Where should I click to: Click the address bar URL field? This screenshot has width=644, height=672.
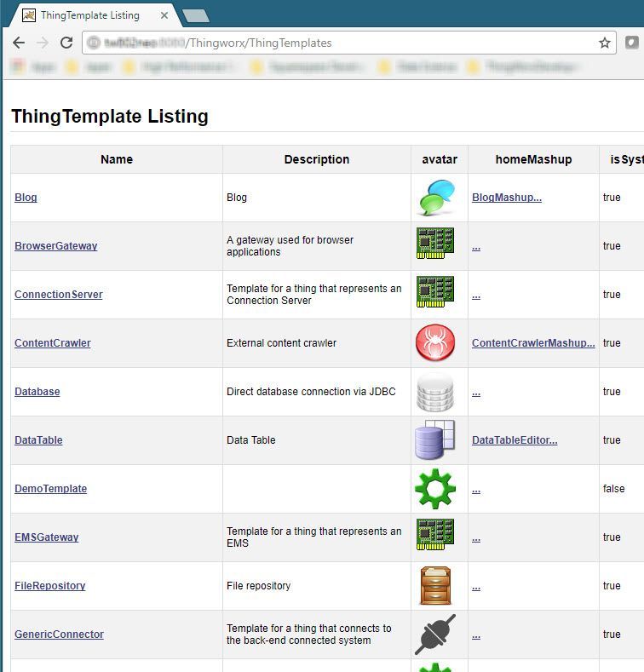point(349,43)
